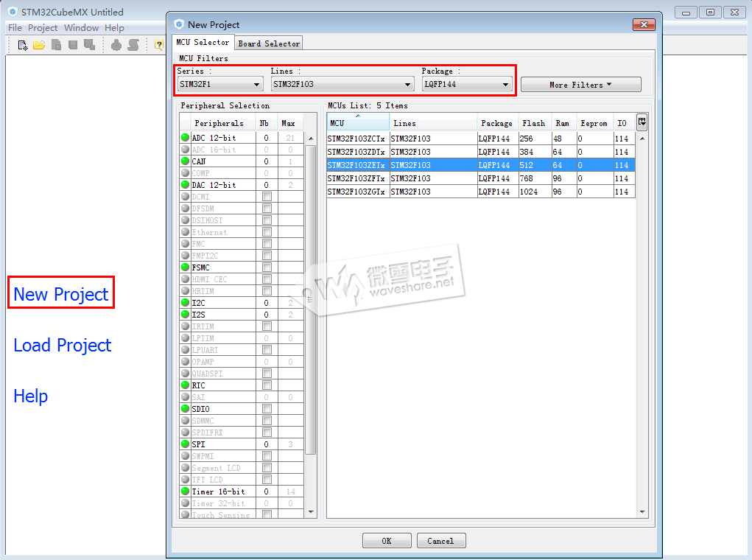Click the grey status icon beside DCMI
Viewport: 752px width, 560px height.
tap(185, 196)
